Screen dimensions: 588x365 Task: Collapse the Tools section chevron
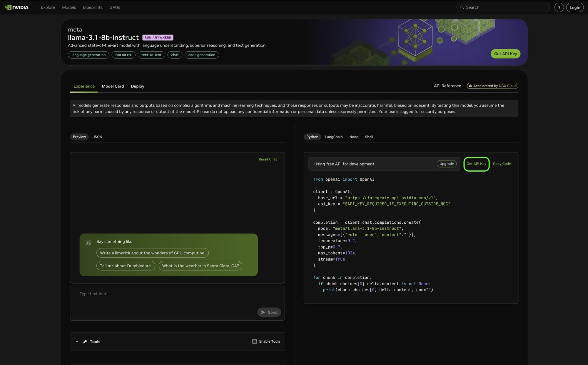(77, 341)
